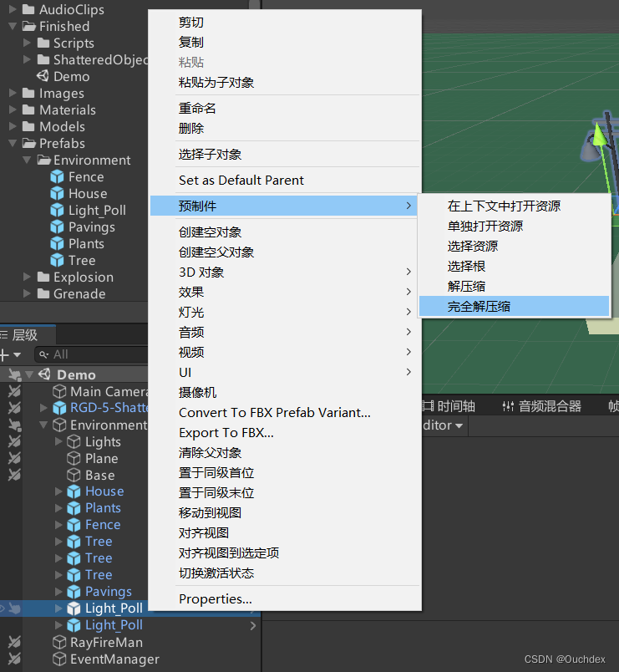Screen dimensions: 619x672
Task: Click 在上下文中打开资源 in submenu
Action: 514,206
